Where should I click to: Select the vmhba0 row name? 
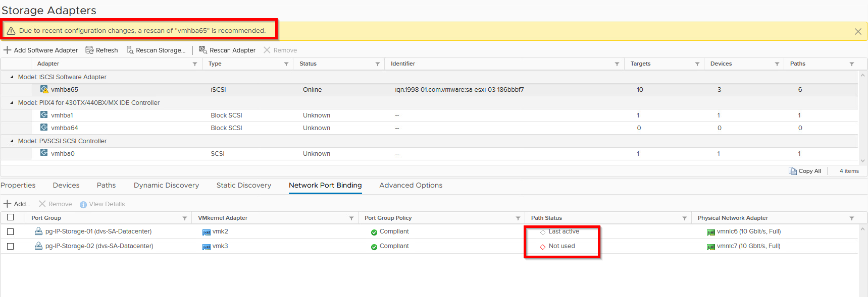point(63,154)
